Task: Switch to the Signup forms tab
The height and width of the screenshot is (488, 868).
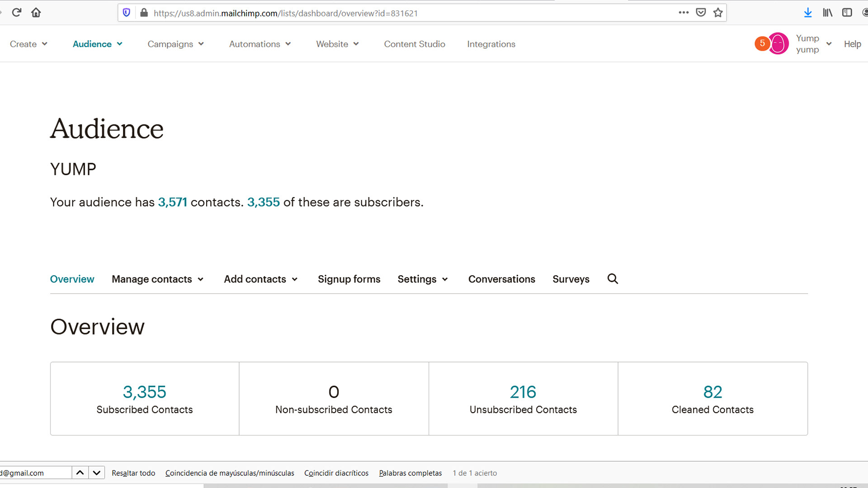Action: (349, 279)
